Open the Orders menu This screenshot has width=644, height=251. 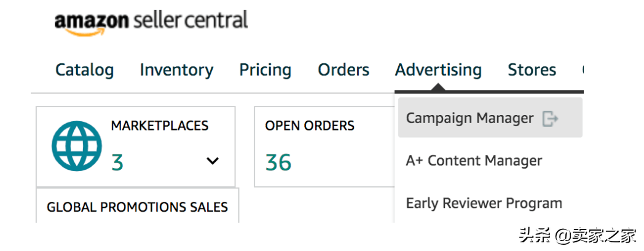[x=344, y=70]
